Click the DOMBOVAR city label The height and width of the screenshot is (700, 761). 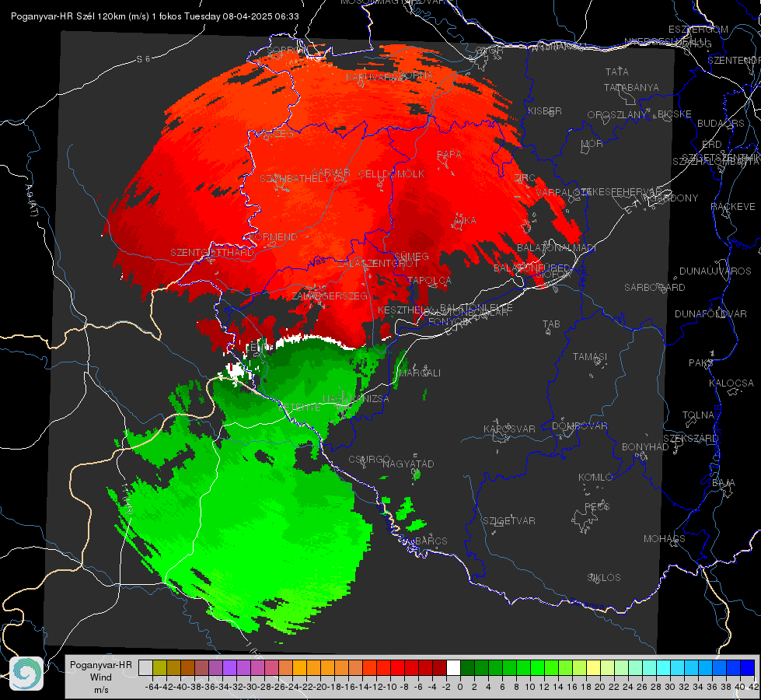[579, 426]
